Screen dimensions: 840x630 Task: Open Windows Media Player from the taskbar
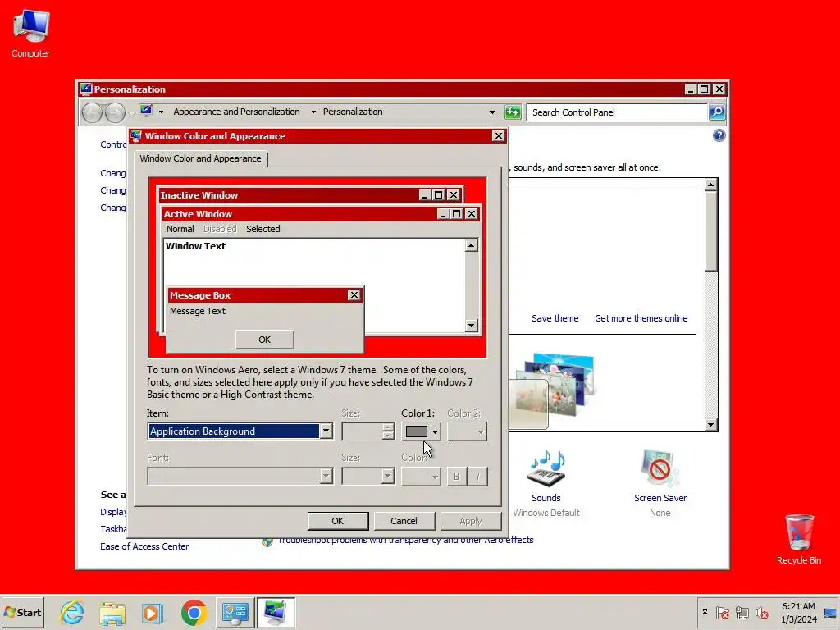pyautogui.click(x=152, y=612)
